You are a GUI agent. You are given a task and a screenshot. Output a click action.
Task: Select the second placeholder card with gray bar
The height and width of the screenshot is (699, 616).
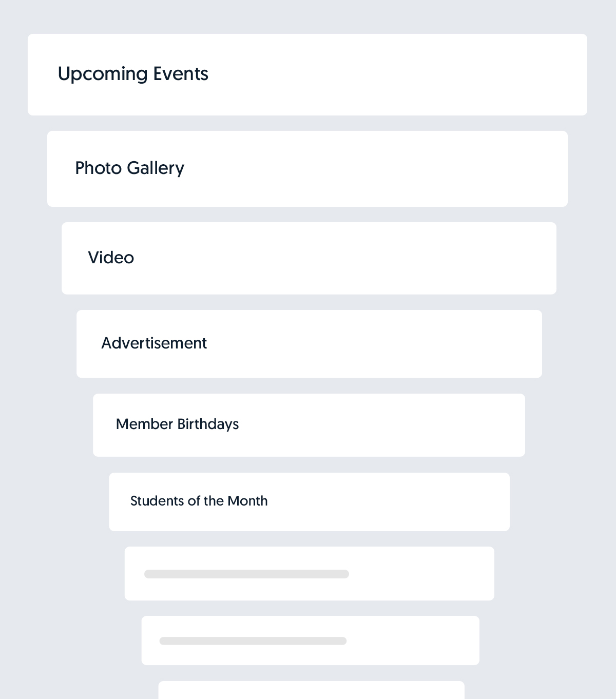310,640
